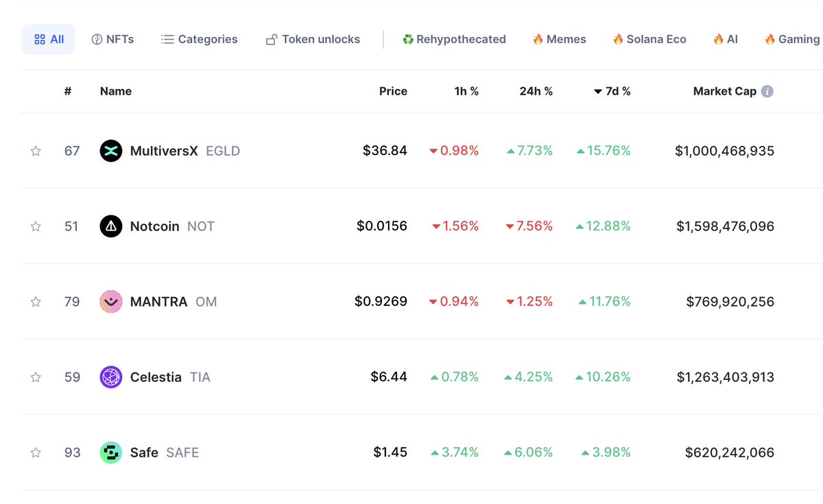Open the Token unlocks tab
823x504 pixels.
(313, 39)
